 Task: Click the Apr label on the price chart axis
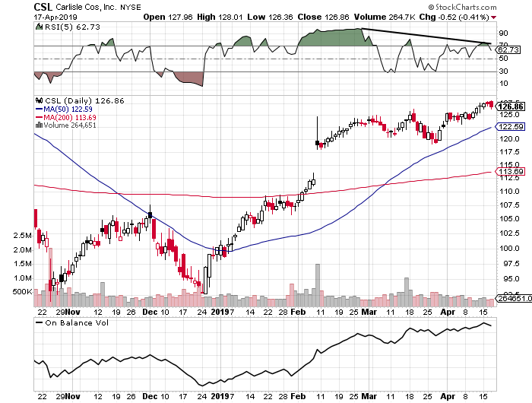pos(448,312)
